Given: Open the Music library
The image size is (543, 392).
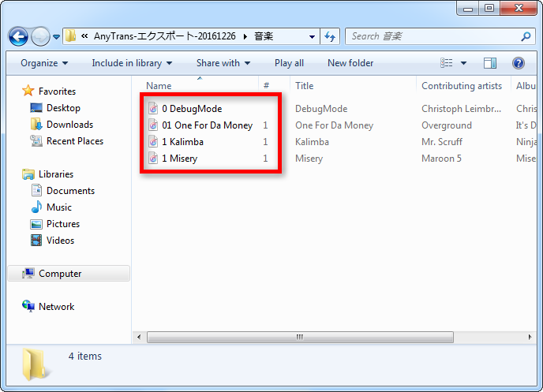Looking at the screenshot, I should (x=59, y=207).
